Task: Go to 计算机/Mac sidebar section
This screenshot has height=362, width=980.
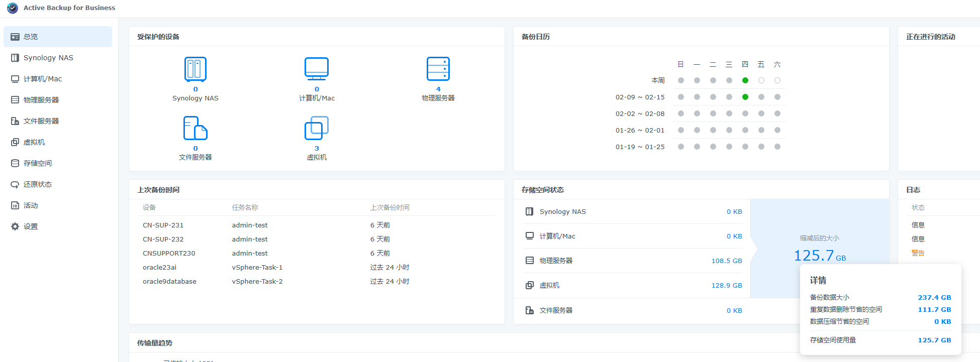Action: click(x=58, y=79)
